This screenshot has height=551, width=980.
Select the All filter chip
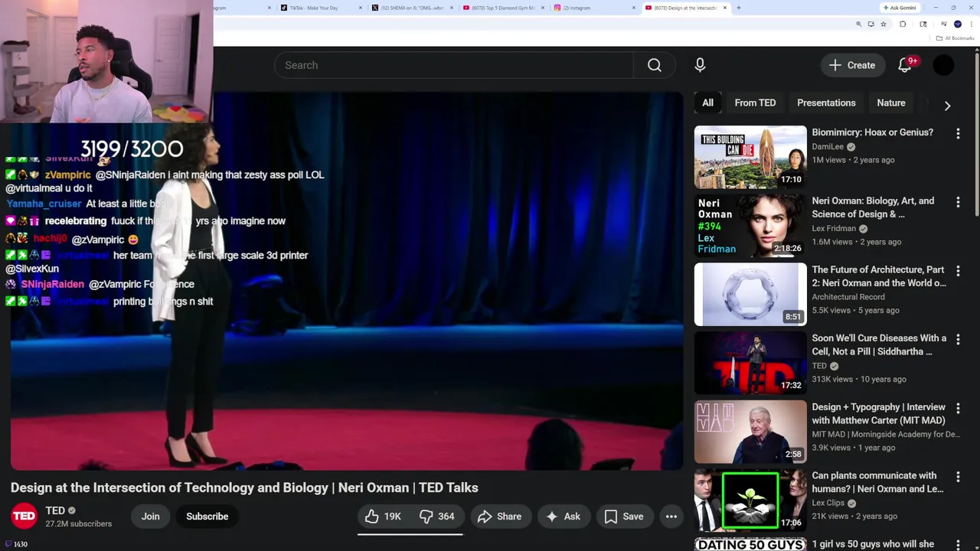[707, 103]
